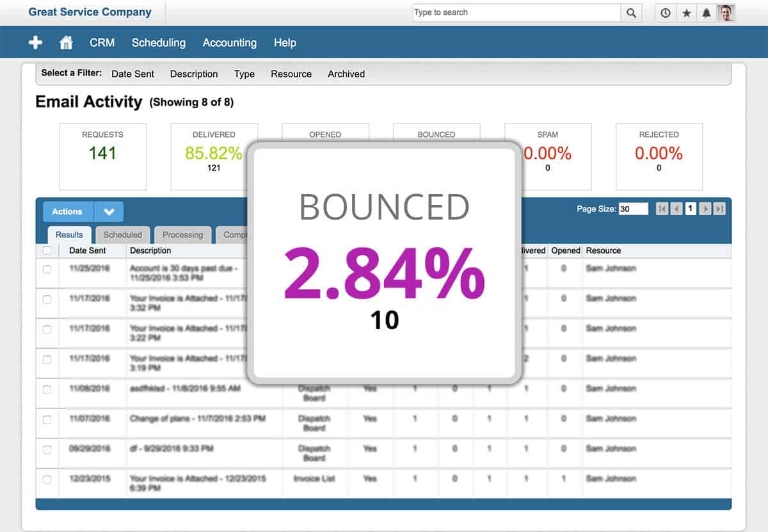Check the 11/17/2016 3:22 PM row
Viewport: 768px width, 532px height.
pyautogui.click(x=47, y=330)
